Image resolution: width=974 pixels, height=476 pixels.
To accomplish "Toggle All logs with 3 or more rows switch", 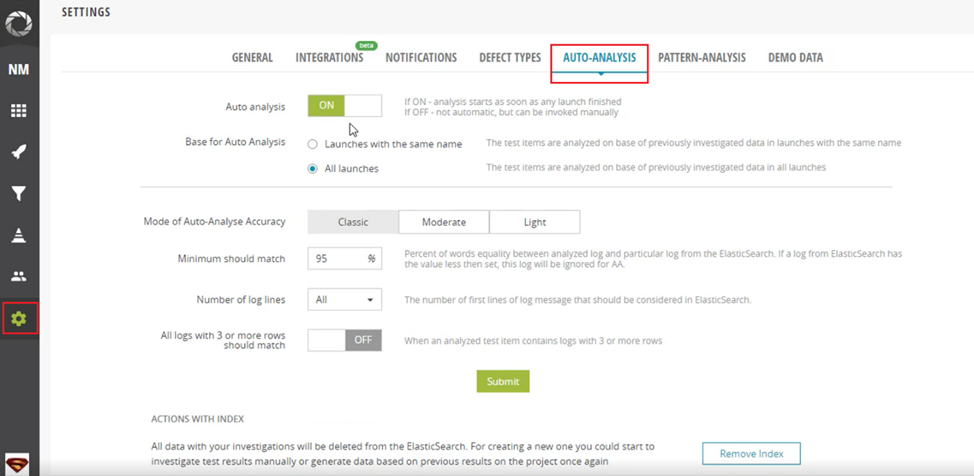I will 344,340.
